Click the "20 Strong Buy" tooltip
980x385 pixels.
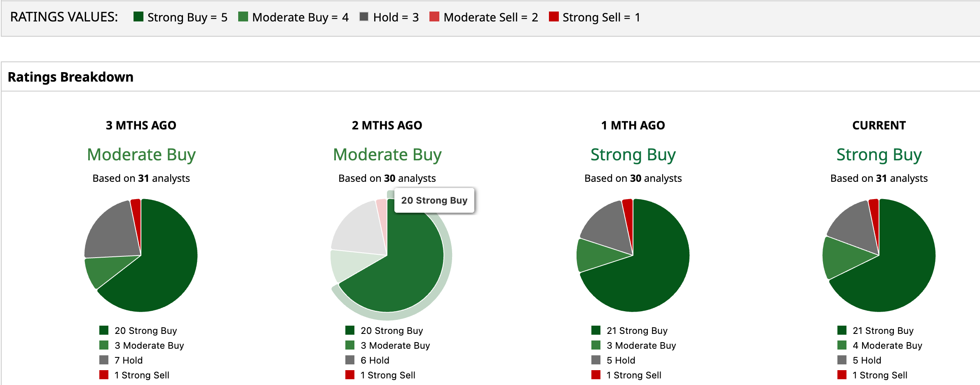tap(434, 200)
